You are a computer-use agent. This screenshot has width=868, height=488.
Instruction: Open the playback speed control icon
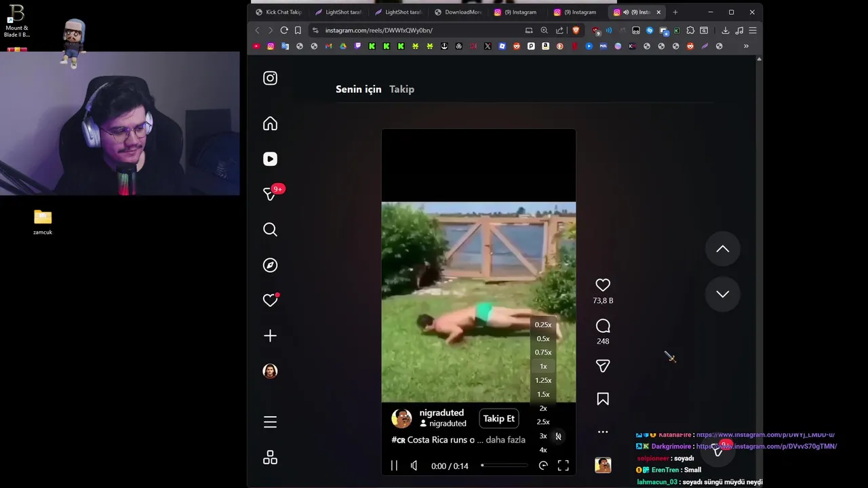543,466
